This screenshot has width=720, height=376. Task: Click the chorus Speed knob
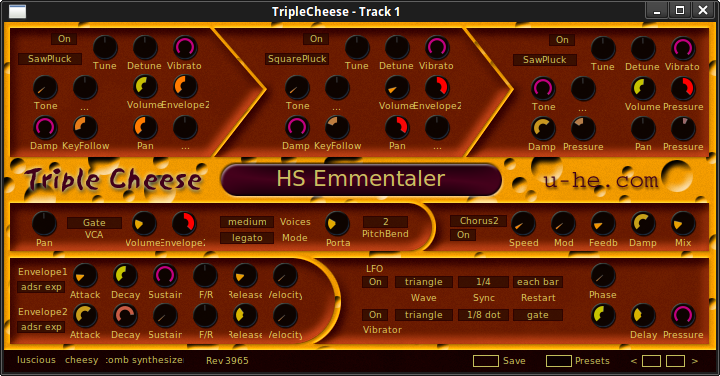pos(523,224)
